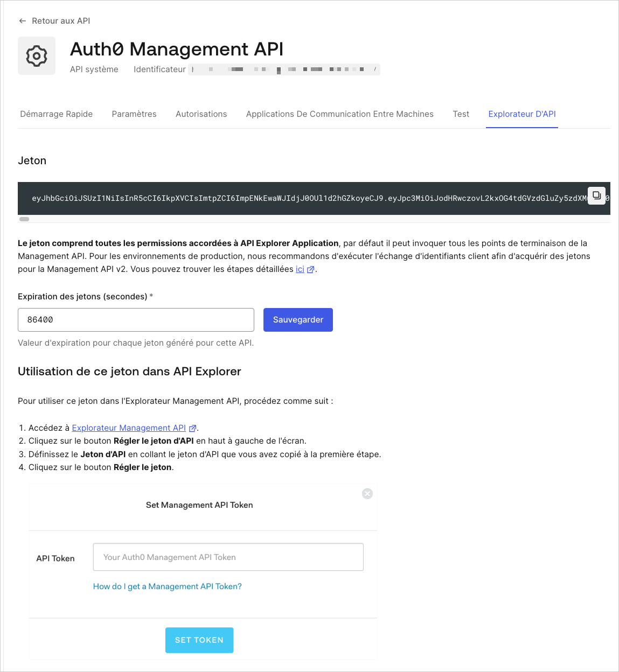Viewport: 619px width, 672px height.
Task: Click the Sauvegarder button
Action: (298, 319)
